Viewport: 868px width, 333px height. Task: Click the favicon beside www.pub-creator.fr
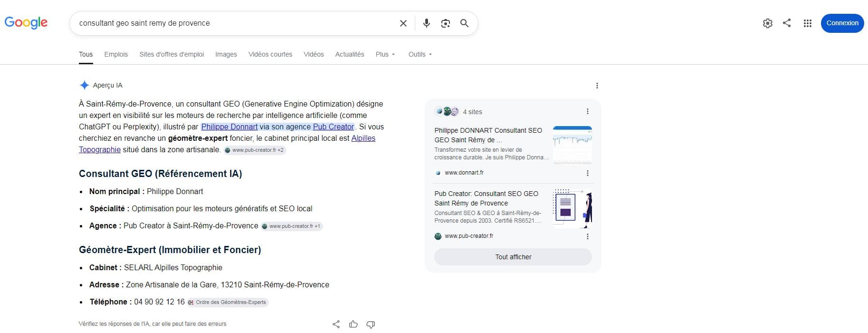pyautogui.click(x=438, y=236)
